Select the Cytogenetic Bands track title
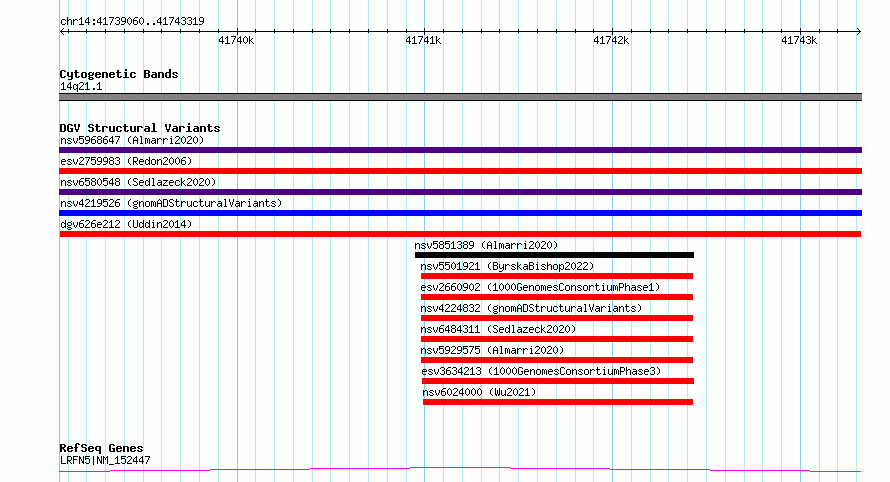 [x=119, y=74]
